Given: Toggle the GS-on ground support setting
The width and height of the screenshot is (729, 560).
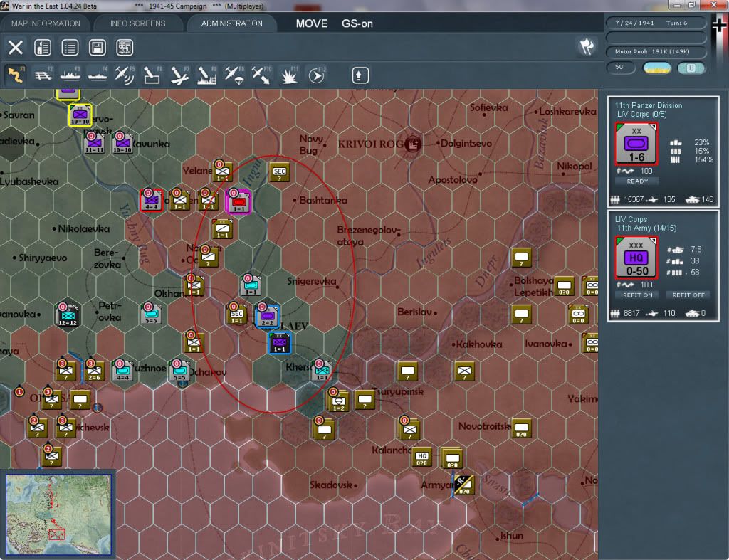Looking at the screenshot, I should point(357,23).
